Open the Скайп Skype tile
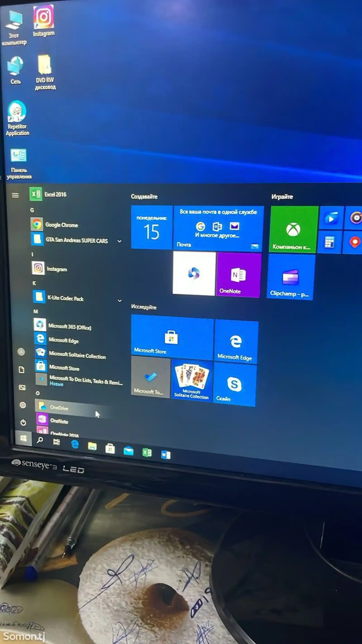The width and height of the screenshot is (362, 644). coord(234,384)
